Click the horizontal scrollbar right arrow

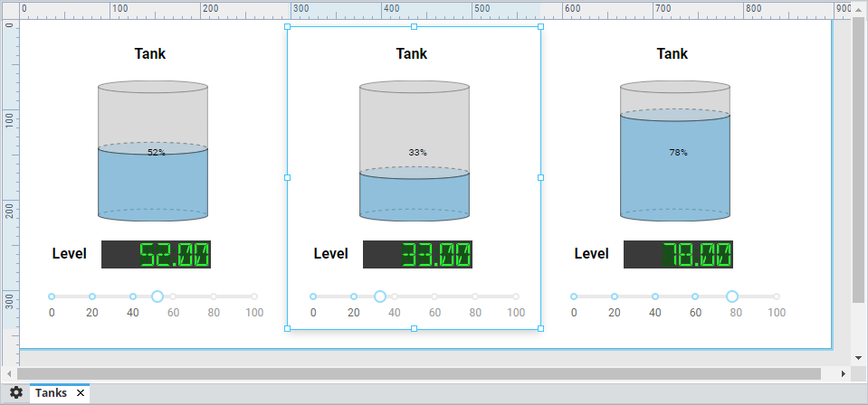click(x=843, y=373)
